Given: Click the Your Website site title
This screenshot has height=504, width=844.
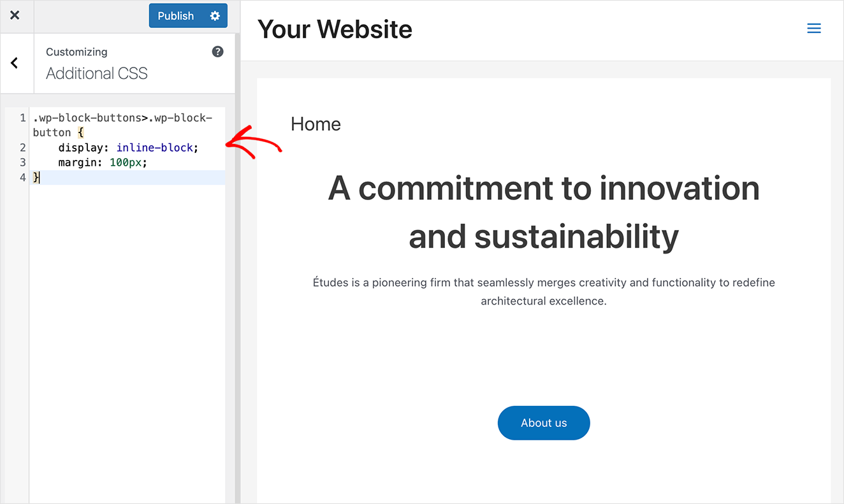Looking at the screenshot, I should (x=335, y=29).
